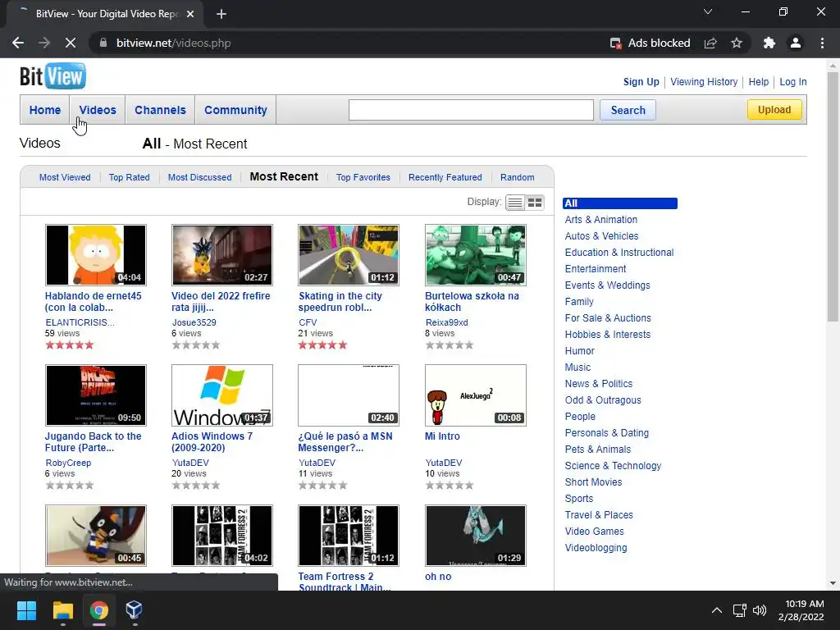Open a new browser tab
Image resolution: width=840 pixels, height=630 pixels.
pyautogui.click(x=221, y=14)
